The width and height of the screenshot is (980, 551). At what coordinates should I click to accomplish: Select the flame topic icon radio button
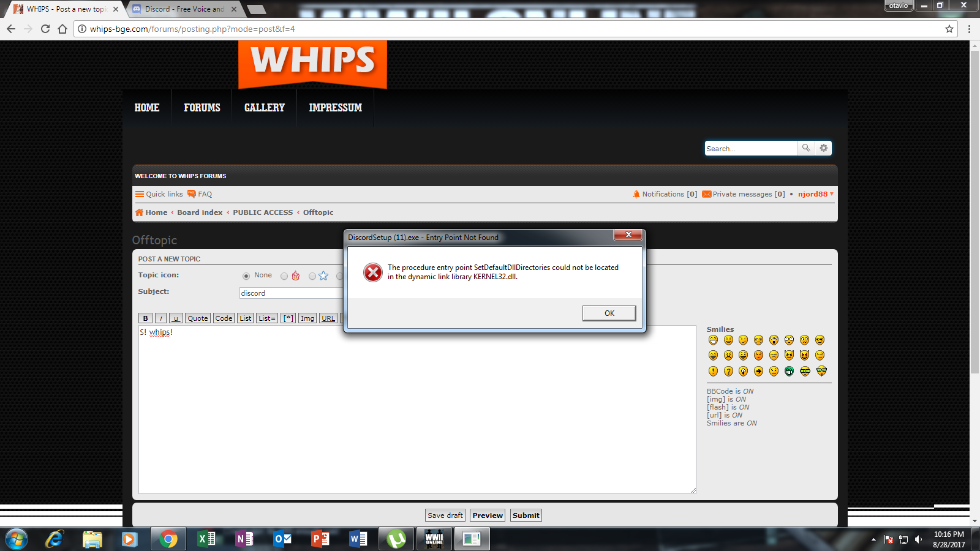click(x=284, y=276)
